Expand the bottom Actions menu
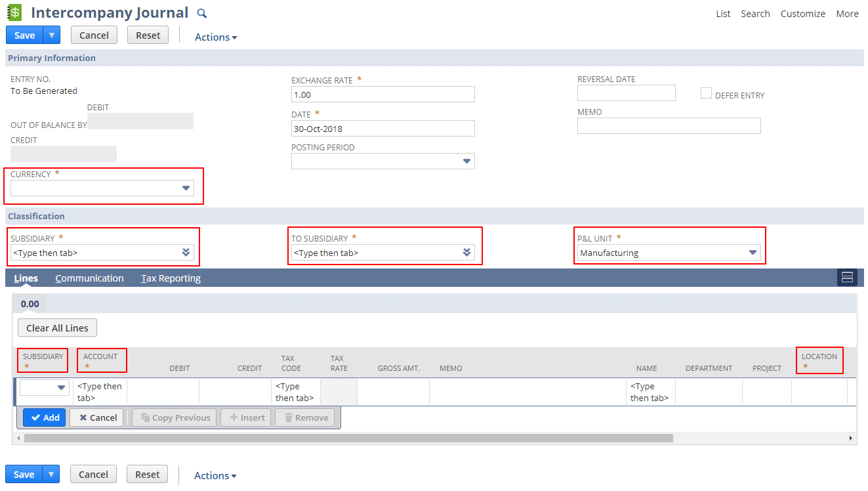 [215, 476]
